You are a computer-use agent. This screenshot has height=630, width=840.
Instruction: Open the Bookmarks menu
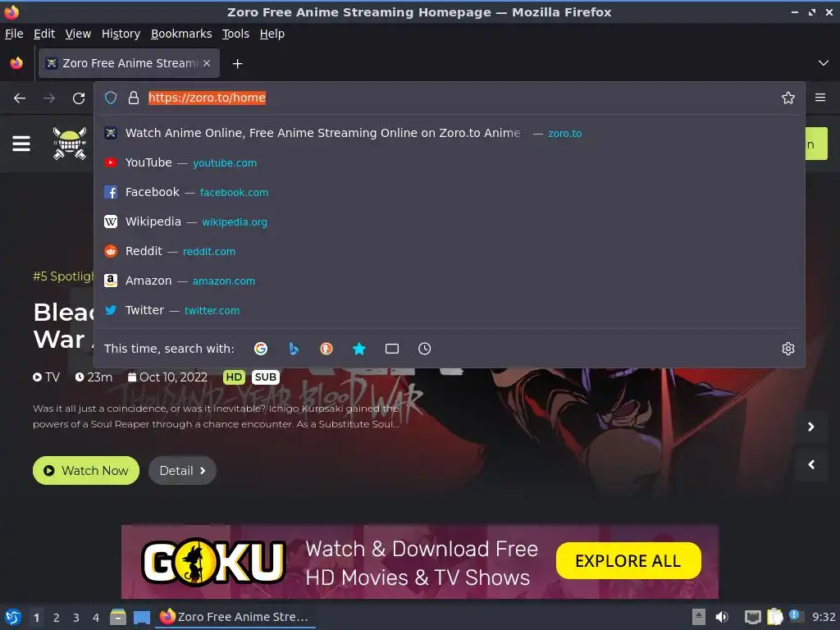(181, 34)
